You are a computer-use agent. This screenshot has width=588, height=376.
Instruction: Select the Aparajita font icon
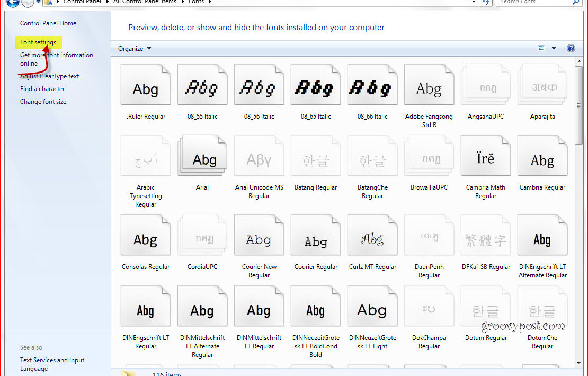tap(542, 84)
